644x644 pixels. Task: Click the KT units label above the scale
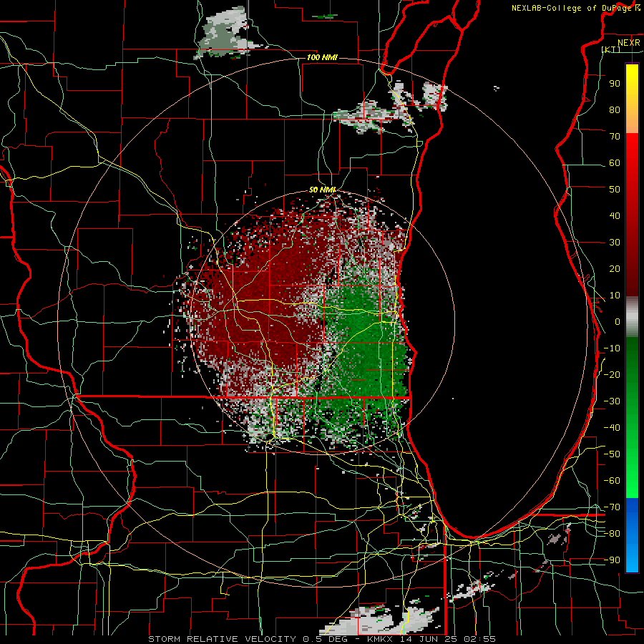coord(611,49)
